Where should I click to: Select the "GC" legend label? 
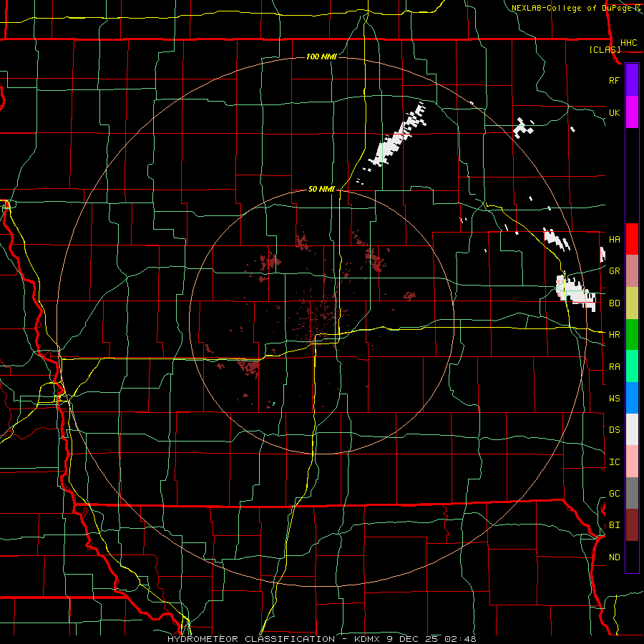614,494
